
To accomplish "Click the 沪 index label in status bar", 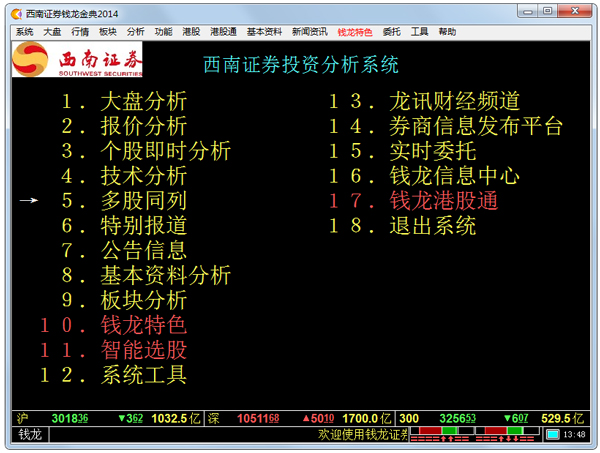I will 22,419.
